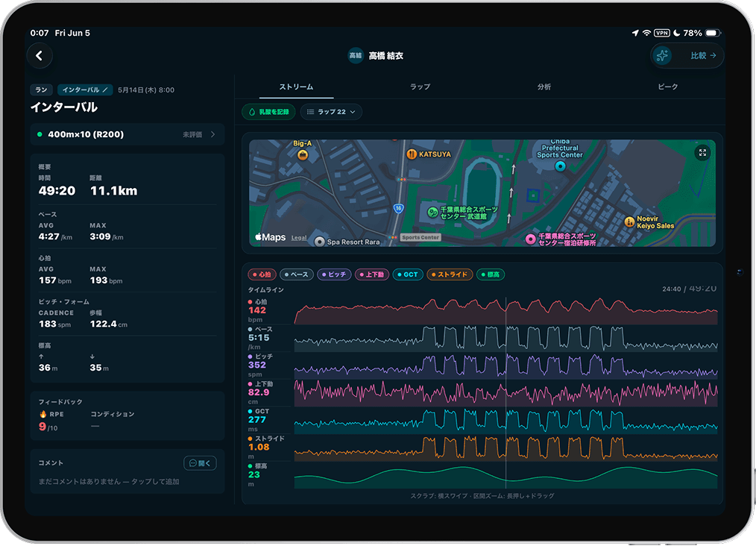Toggle the GCT stream chip

pos(408,274)
